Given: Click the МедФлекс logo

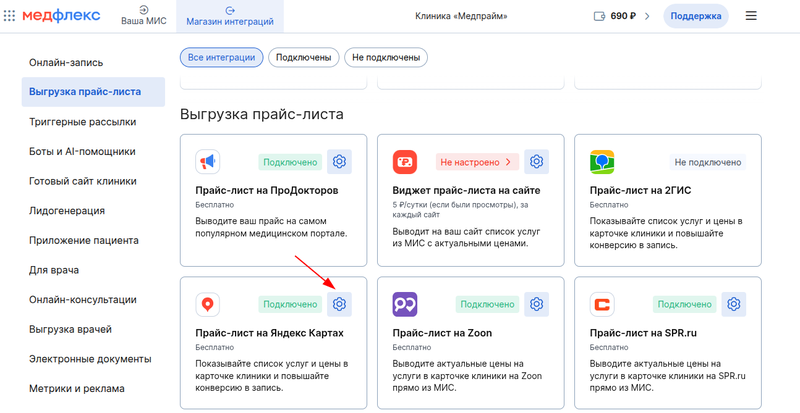Looking at the screenshot, I should (x=61, y=16).
